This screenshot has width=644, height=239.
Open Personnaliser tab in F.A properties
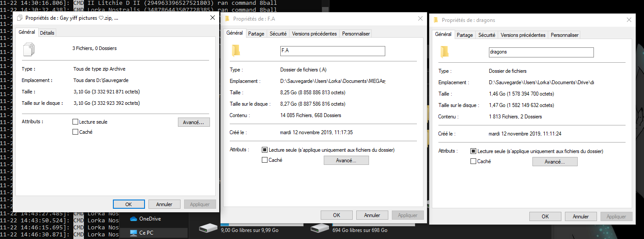pyautogui.click(x=356, y=34)
